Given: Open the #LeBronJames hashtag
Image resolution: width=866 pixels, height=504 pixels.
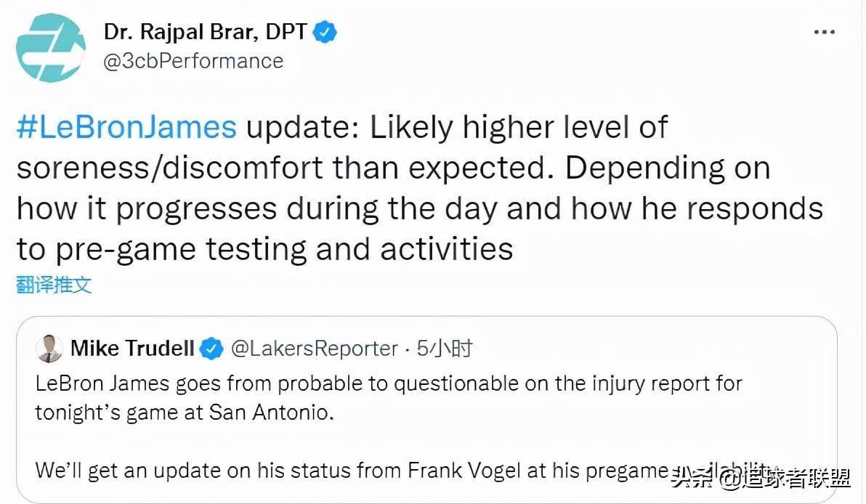Looking at the screenshot, I should pos(126,127).
